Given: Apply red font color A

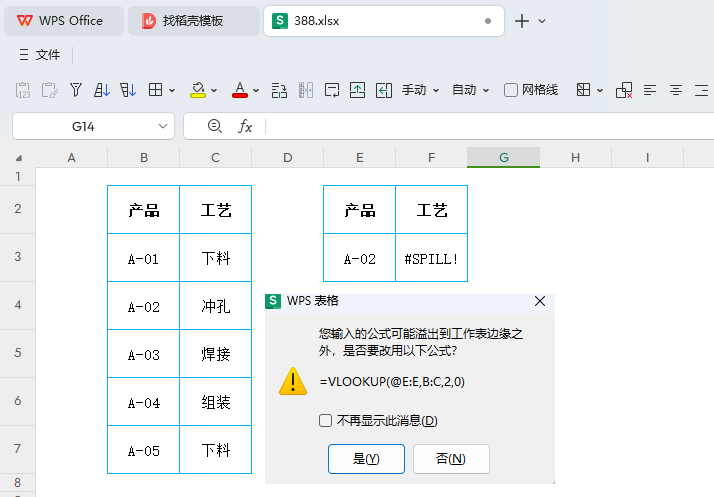Looking at the screenshot, I should pos(240,90).
